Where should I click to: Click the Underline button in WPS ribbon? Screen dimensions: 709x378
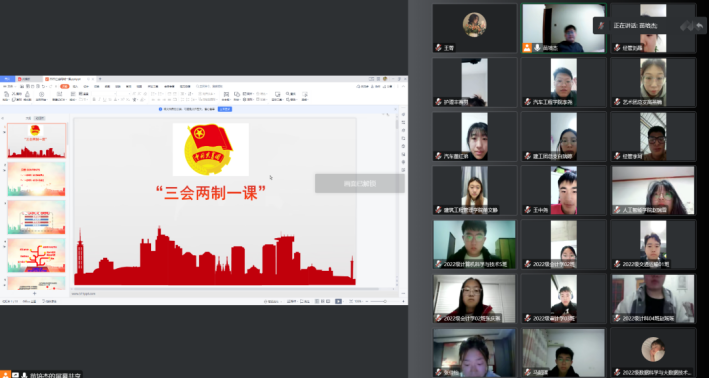point(104,99)
